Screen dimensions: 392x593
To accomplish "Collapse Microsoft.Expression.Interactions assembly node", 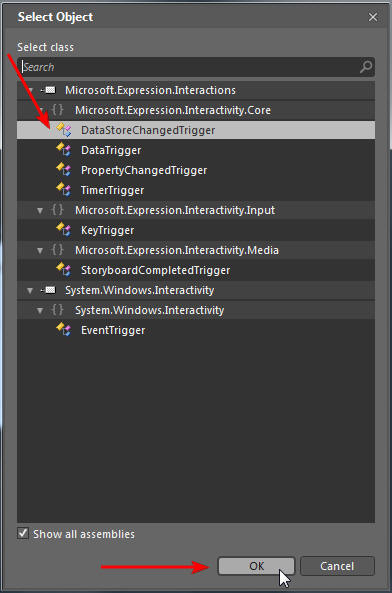I will coord(30,90).
